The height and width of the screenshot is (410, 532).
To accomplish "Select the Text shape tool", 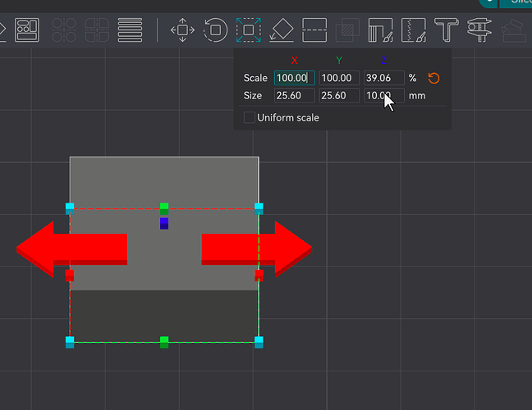I will (x=447, y=30).
